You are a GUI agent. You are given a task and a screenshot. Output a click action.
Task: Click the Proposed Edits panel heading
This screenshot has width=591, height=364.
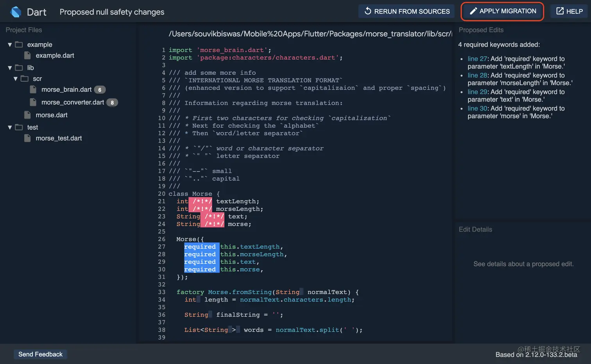481,30
